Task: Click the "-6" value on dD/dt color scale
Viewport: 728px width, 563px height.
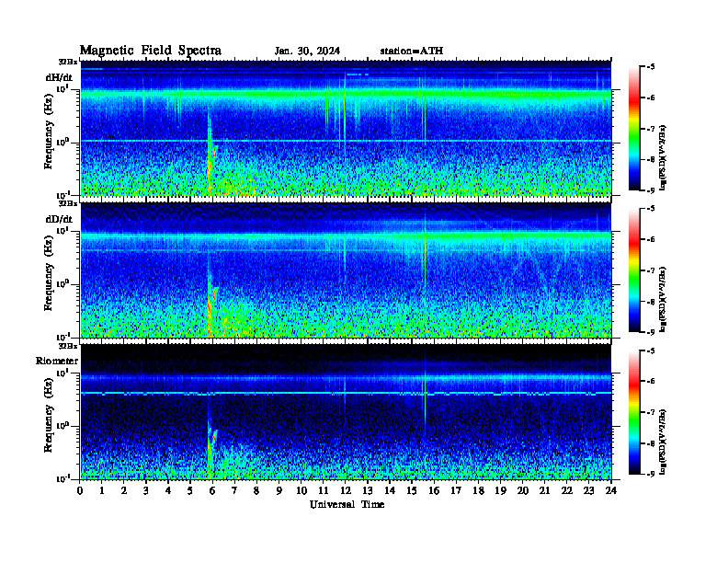Action: 651,239
